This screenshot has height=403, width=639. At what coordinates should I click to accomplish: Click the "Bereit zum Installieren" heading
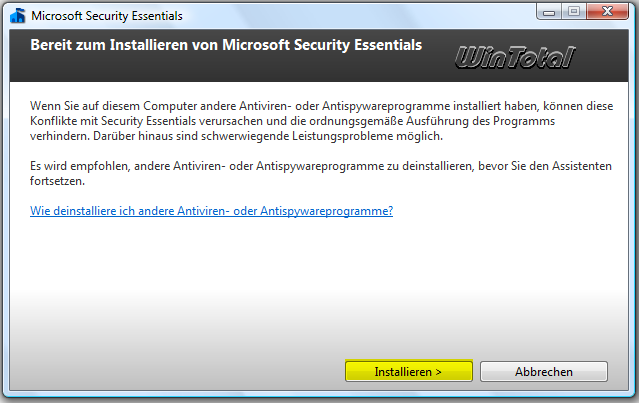click(226, 46)
